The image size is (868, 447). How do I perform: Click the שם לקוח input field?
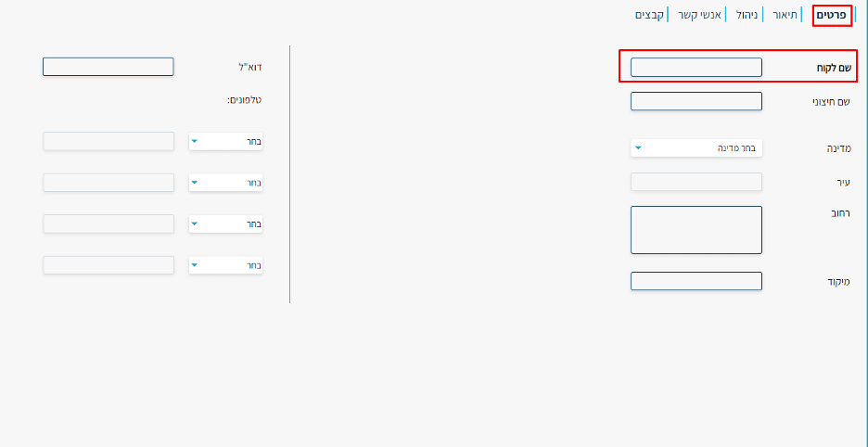click(x=696, y=68)
